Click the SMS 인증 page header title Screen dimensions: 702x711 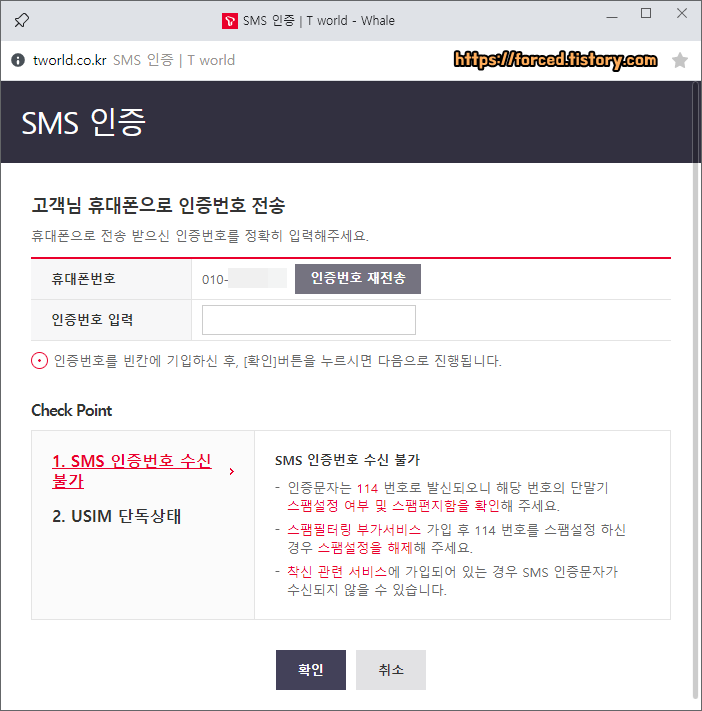pyautogui.click(x=83, y=122)
